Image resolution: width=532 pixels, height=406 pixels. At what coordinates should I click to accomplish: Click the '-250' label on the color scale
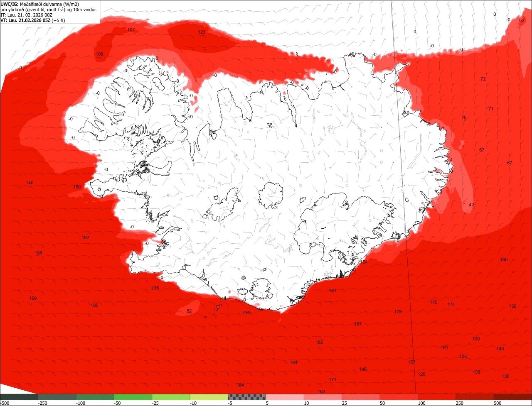(42, 403)
